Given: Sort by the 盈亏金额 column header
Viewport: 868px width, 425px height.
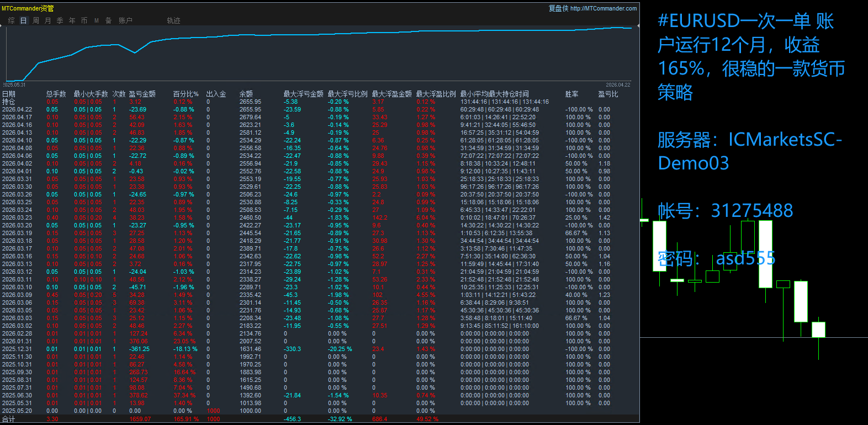Looking at the screenshot, I should pyautogui.click(x=142, y=94).
